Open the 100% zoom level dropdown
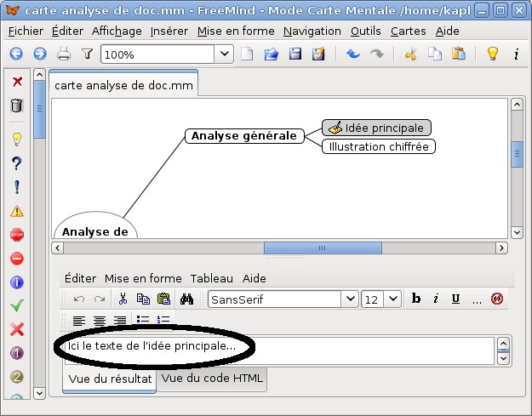Screen dimensions: 532x416 (x=224, y=54)
